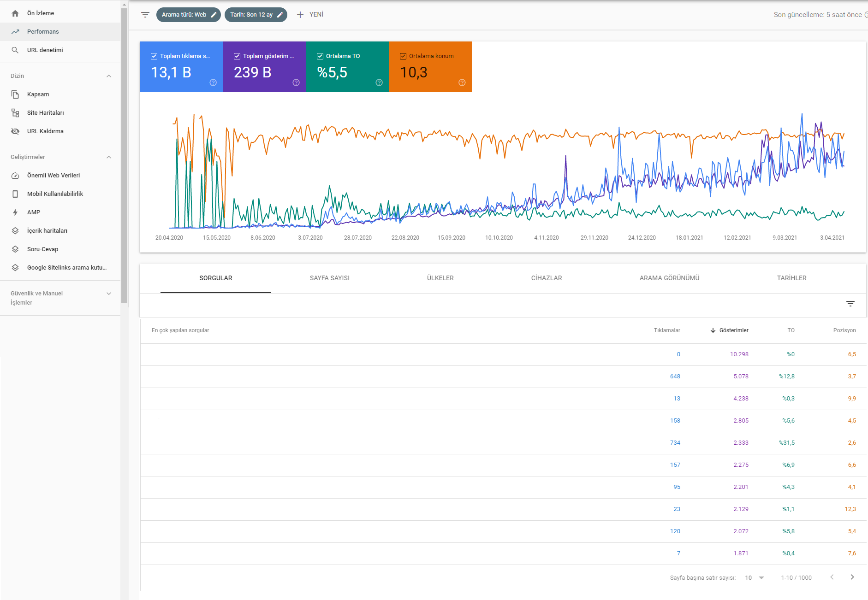Viewport: 868px width, 600px height.
Task: Switch to the ÜLKELER tab
Action: pos(440,278)
